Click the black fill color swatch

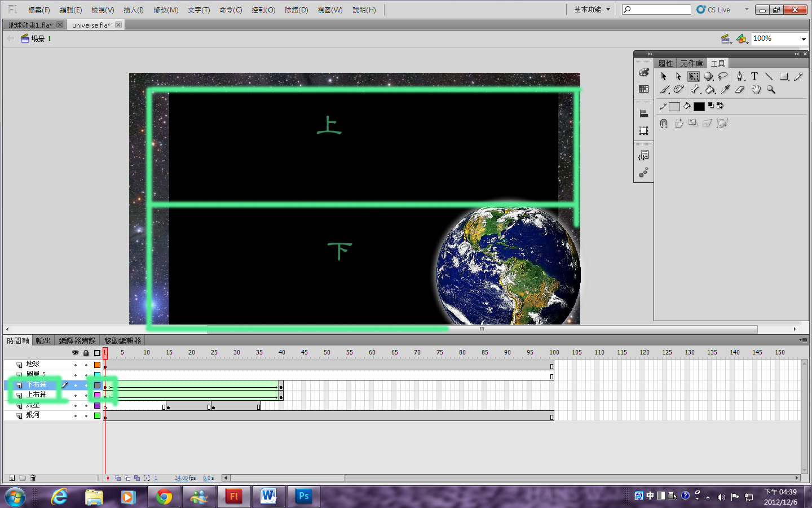coord(699,107)
